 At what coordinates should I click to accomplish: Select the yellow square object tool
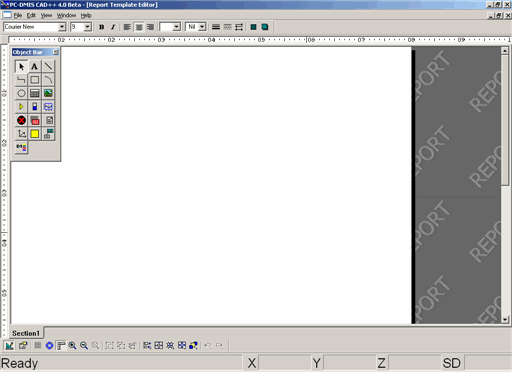click(35, 134)
